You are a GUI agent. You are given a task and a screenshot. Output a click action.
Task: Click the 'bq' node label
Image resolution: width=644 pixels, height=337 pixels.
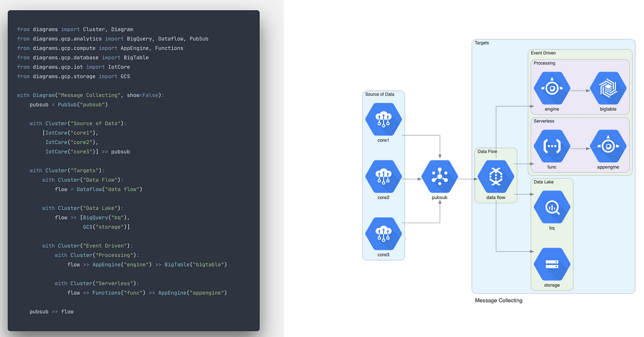point(552,228)
